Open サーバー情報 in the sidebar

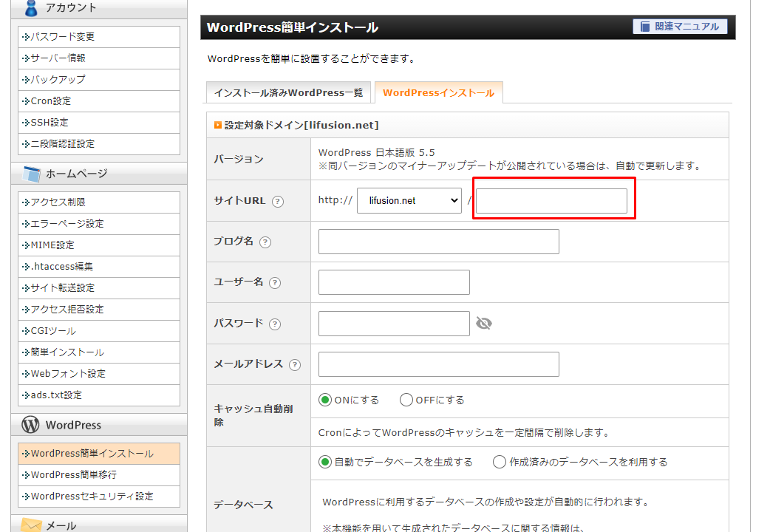click(99, 58)
